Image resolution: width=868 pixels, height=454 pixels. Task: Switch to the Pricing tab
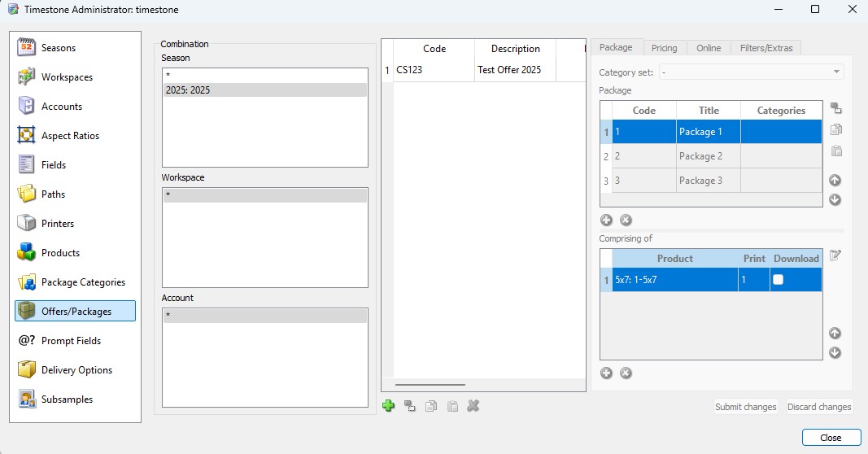click(665, 48)
